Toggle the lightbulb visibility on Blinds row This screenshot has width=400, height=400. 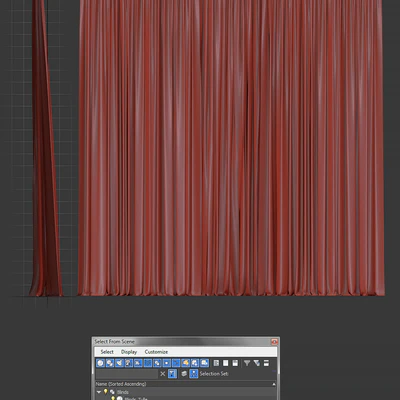point(106,392)
